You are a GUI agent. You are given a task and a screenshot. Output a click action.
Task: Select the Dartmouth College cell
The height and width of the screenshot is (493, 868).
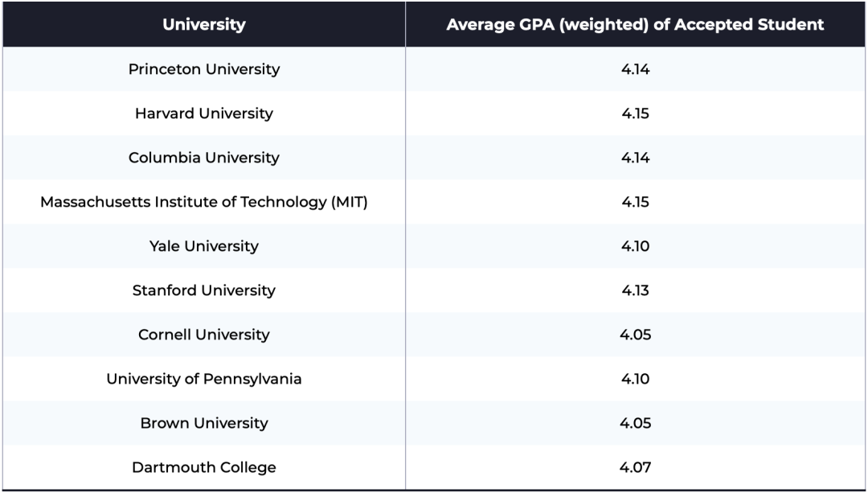(x=204, y=467)
